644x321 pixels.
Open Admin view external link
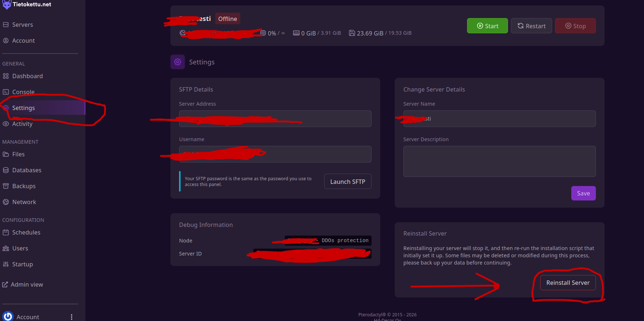[x=22, y=284]
